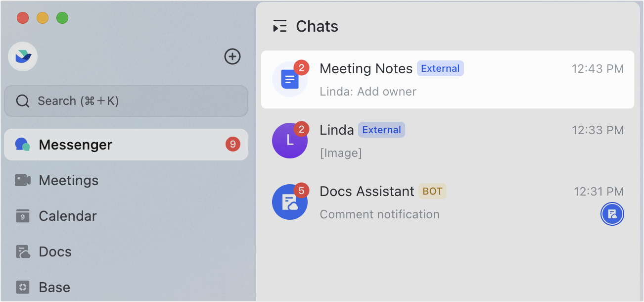Click the 12:31 PM timestamp
Image resolution: width=644 pixels, height=302 pixels.
coord(598,192)
